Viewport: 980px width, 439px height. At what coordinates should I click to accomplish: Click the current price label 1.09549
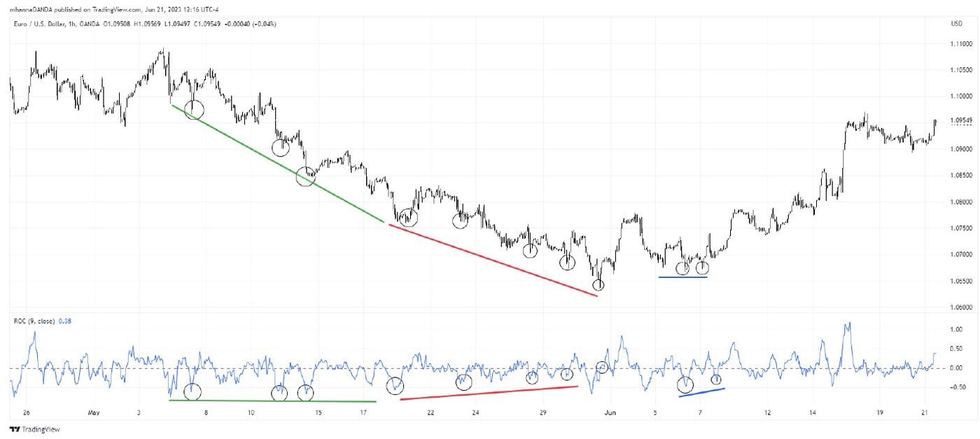coord(959,120)
